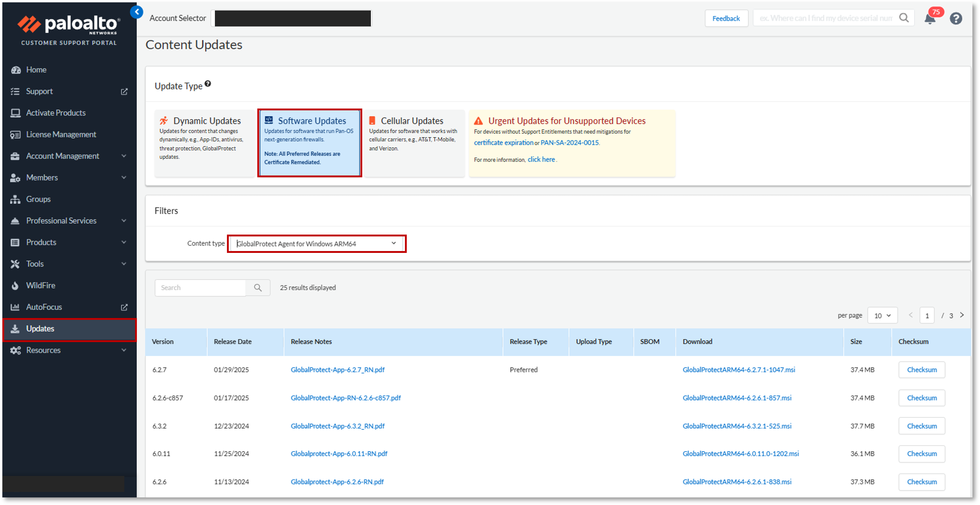Open the PAN-SA-2024-0015 link

570,143
